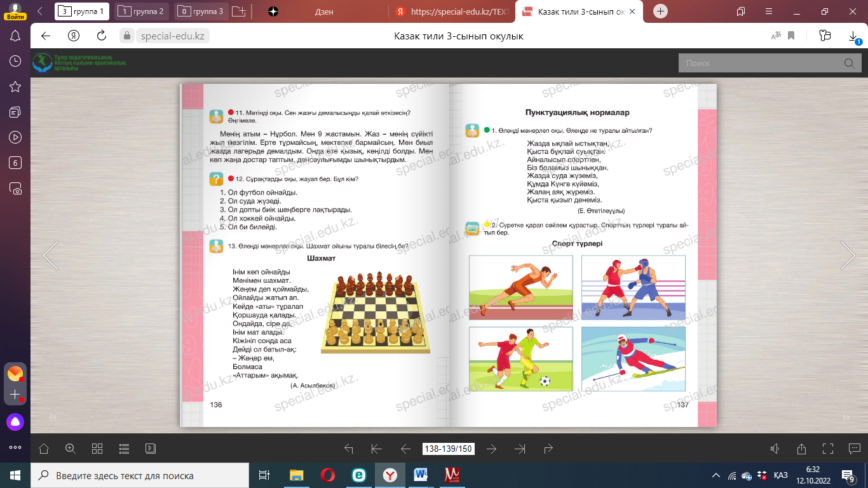
Task: Go to previous page in bottom toolbar
Action: 405,449
